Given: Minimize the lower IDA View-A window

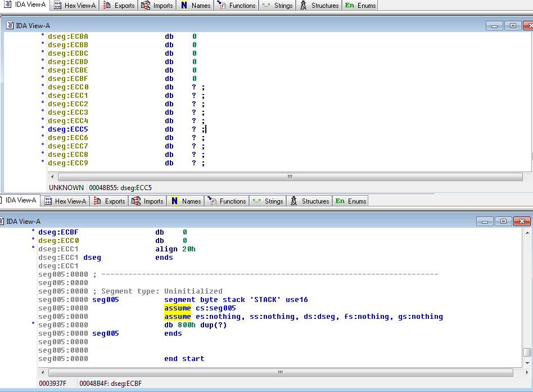Looking at the screenshot, I should click(485, 222).
